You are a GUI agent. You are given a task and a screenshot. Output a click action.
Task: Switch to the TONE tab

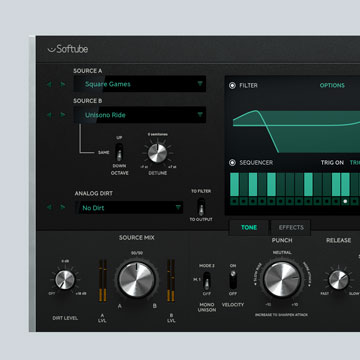click(x=249, y=227)
